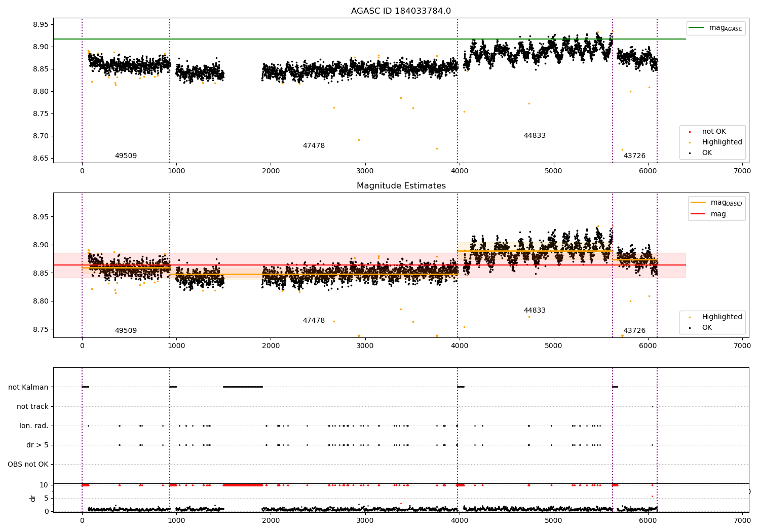Click the 'Ion. rad.' row label

point(34,426)
